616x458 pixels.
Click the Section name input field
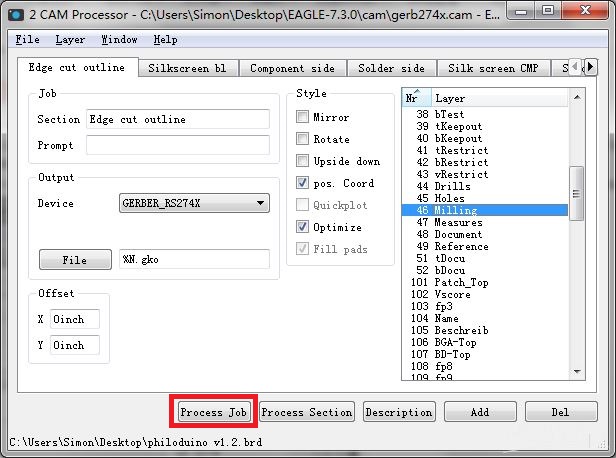click(x=177, y=119)
